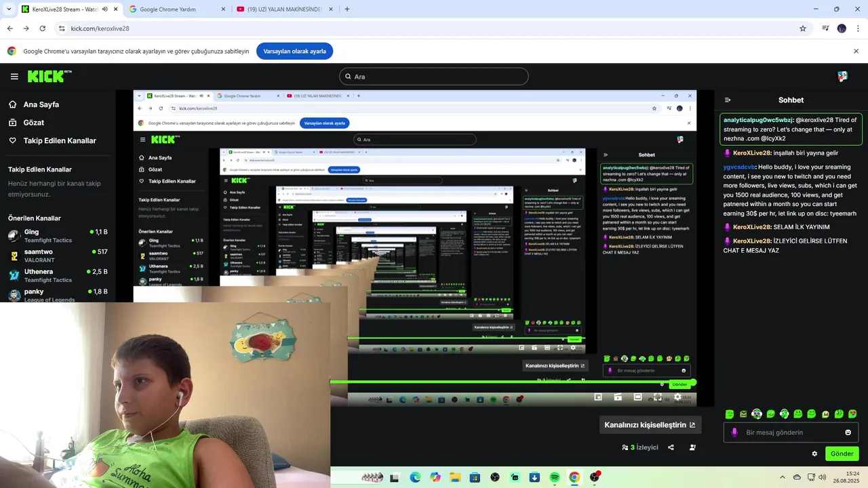Insert the first green flat-face emote

(x=730, y=414)
